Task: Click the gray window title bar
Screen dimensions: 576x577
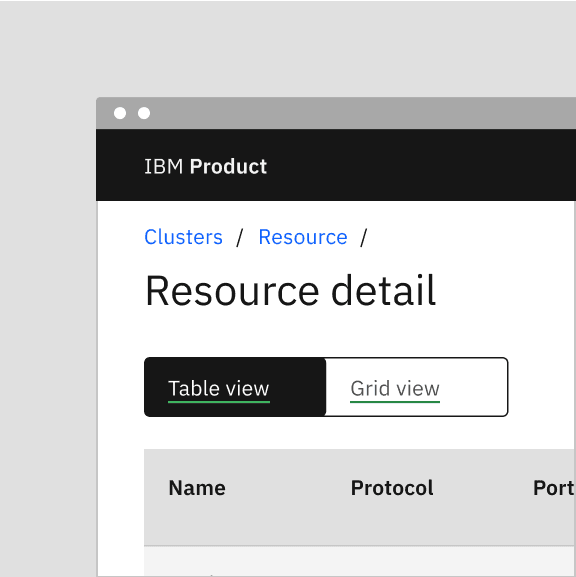Action: [x=361, y=113]
